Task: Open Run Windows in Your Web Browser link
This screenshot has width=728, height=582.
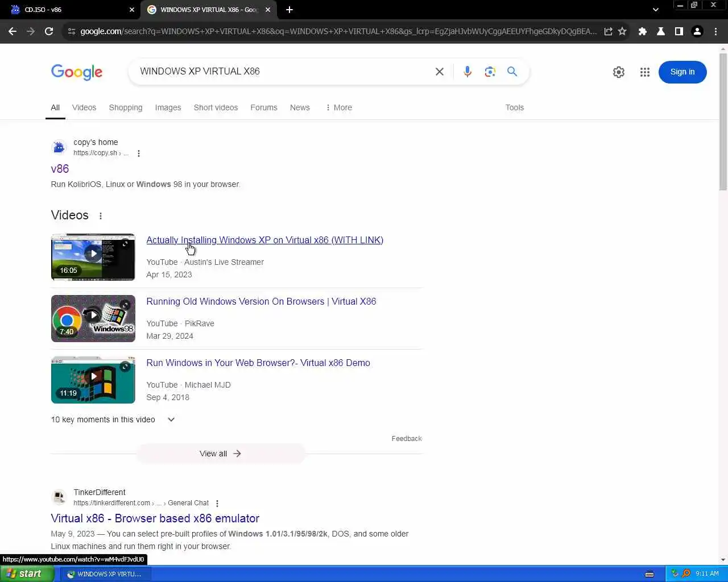Action: tap(258, 363)
